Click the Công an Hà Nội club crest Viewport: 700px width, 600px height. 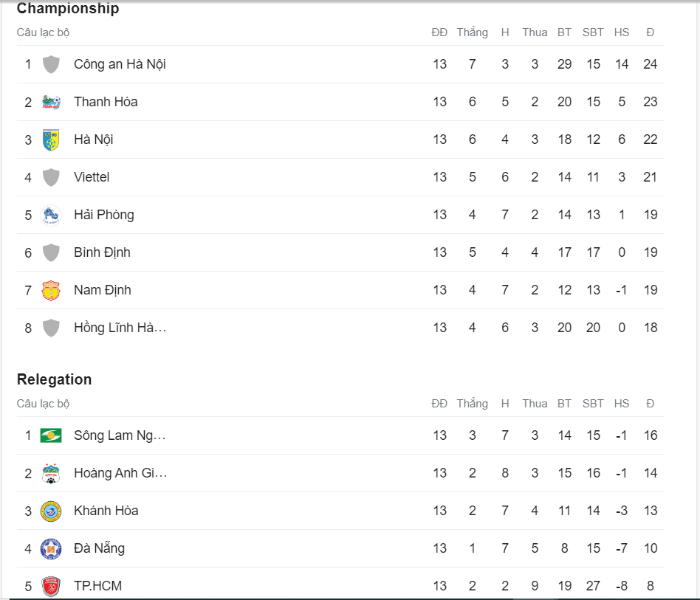51,64
